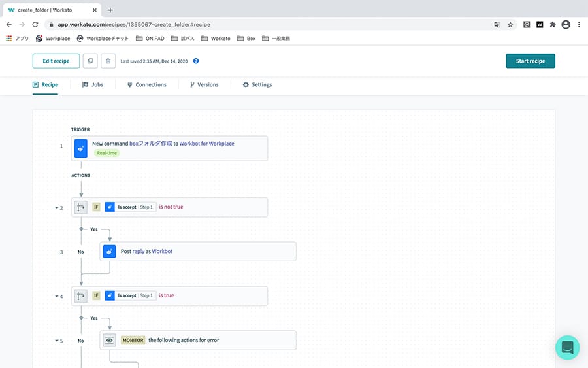Click the translate page icon in address bar
The height and width of the screenshot is (368, 588).
point(497,24)
